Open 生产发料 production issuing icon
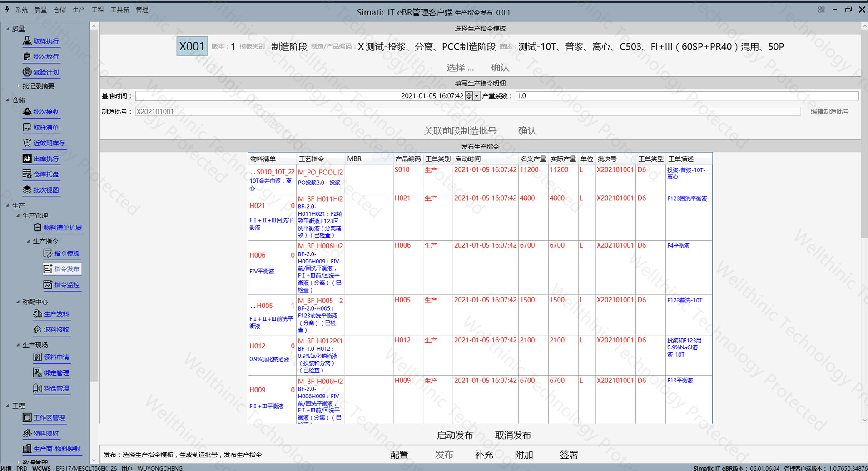Screen dimensions: 868x471 tap(38, 314)
